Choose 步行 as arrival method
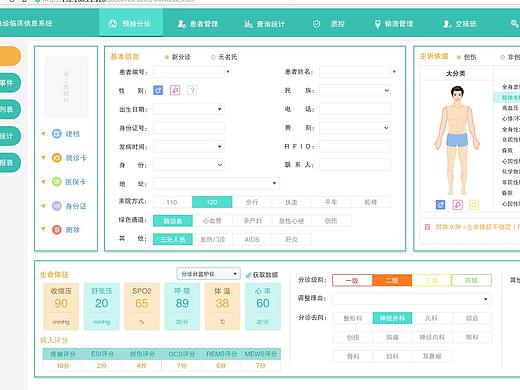Image resolution: width=520 pixels, height=390 pixels. 252,202
